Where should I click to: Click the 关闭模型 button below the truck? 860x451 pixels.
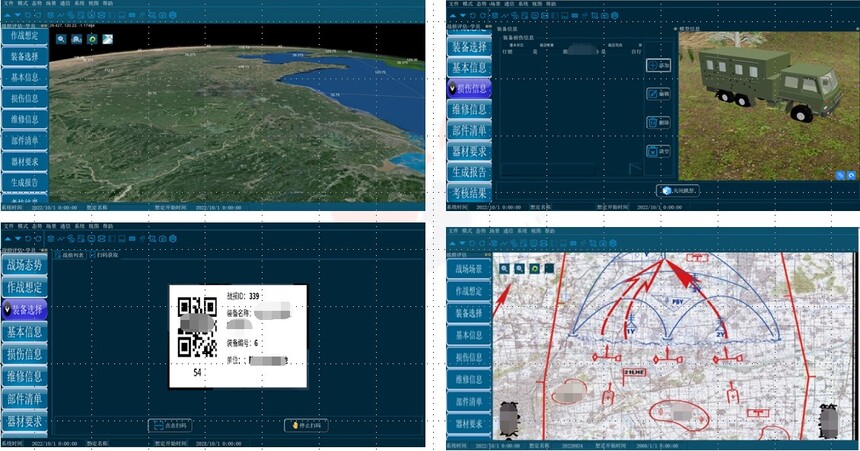[x=678, y=190]
